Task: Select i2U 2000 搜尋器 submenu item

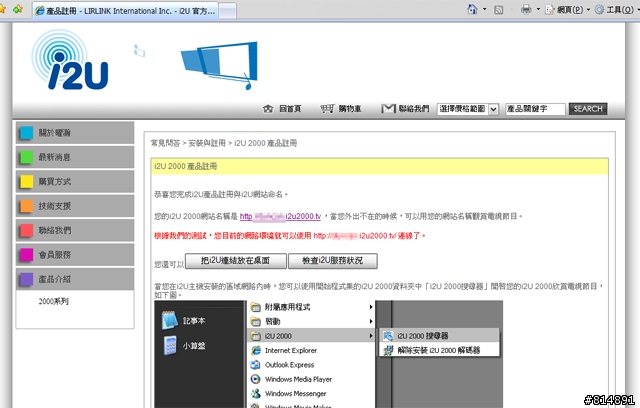Action: pyautogui.click(x=440, y=336)
